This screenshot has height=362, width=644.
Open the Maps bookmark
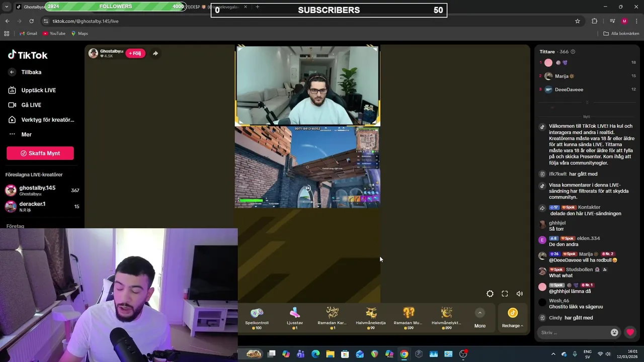[x=79, y=34]
